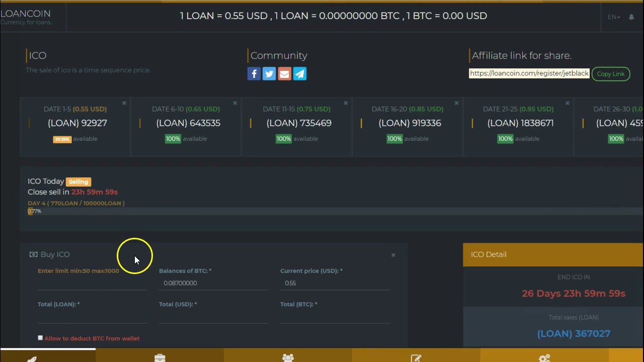Focus the Total (LOAN) field
Screen dimensions: 644x362
tap(92, 316)
